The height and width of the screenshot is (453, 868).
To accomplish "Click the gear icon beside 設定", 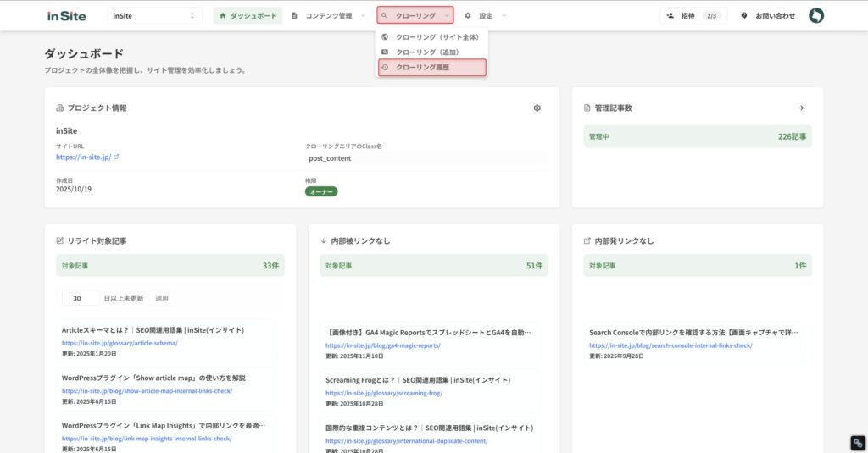I will pyautogui.click(x=468, y=15).
